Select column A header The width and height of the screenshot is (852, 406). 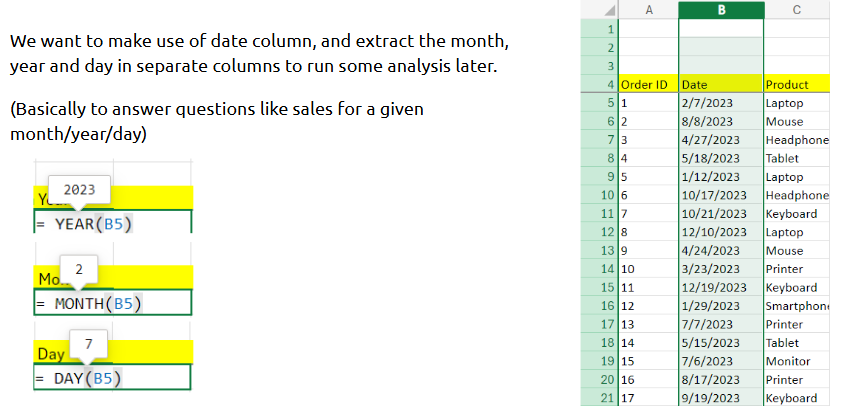[647, 10]
